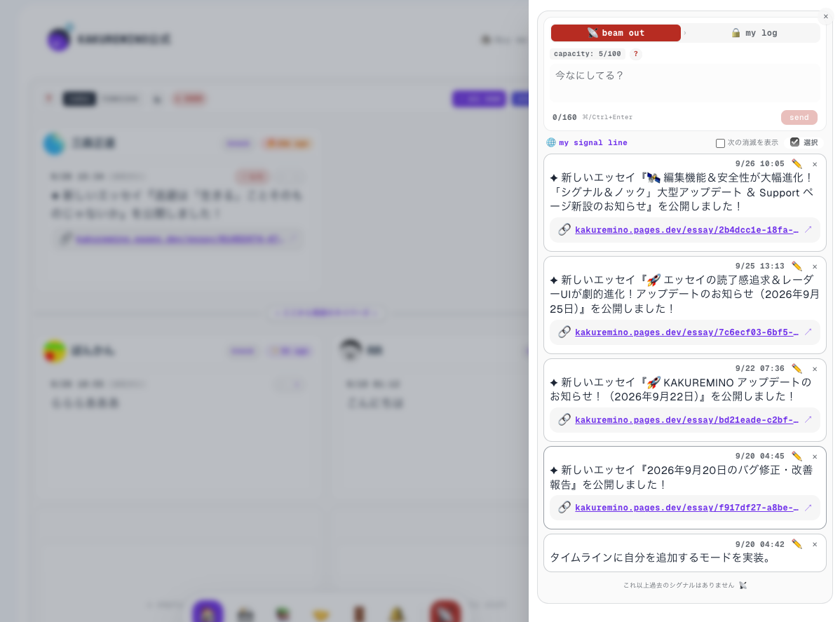The width and height of the screenshot is (840, 622).
Task: Open the essay/f917df27-a8be link
Action: tap(686, 508)
